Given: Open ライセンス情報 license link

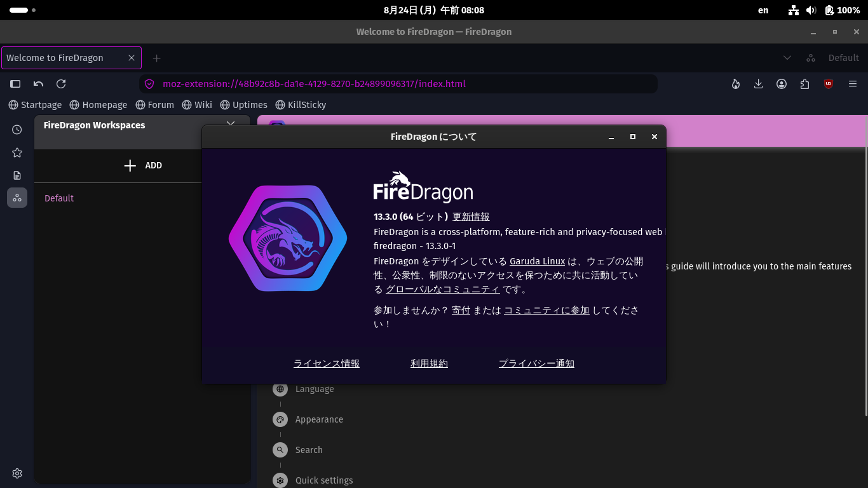Looking at the screenshot, I should [x=327, y=363].
